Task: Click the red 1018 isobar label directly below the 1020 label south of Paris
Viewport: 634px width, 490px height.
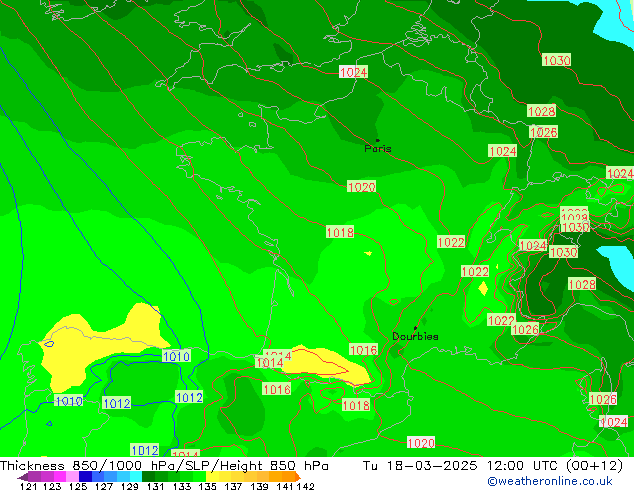Action: tap(340, 232)
